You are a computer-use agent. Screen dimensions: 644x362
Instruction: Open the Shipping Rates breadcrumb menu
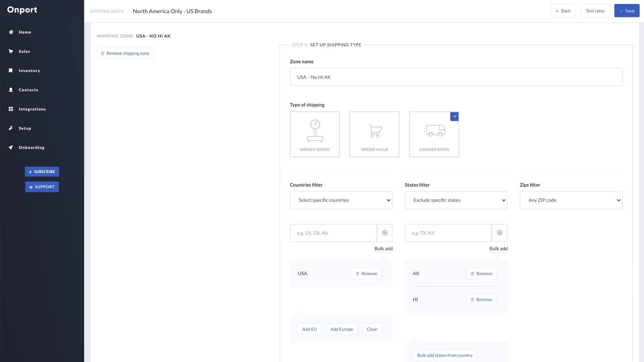tap(107, 11)
